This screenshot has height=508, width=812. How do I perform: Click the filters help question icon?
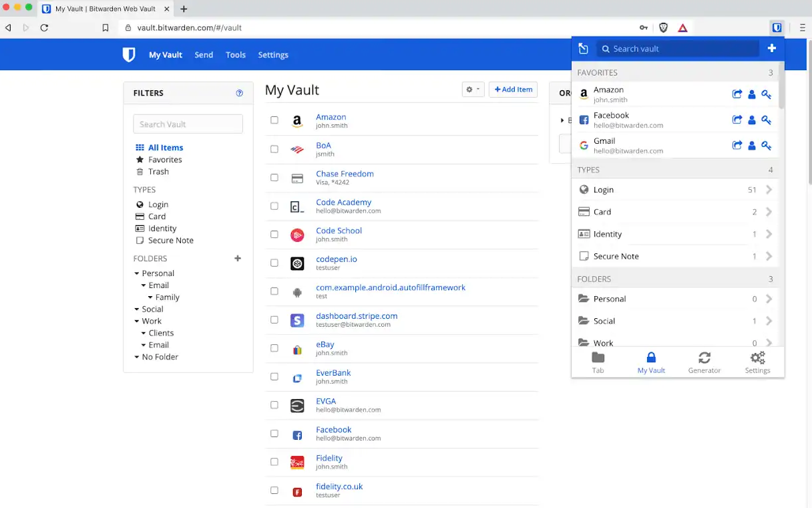click(x=240, y=94)
